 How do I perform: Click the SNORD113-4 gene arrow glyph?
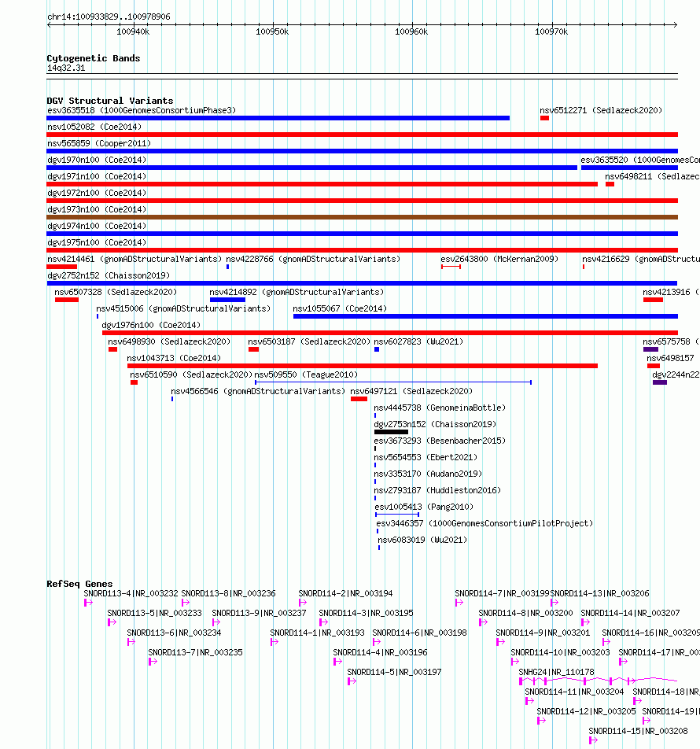pyautogui.click(x=88, y=603)
